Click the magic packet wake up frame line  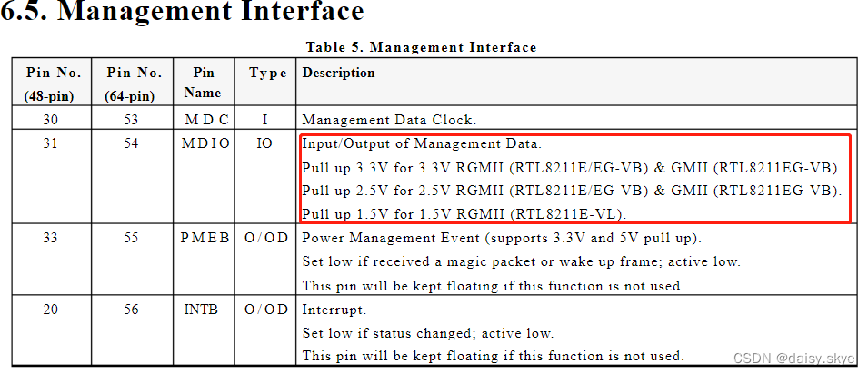coord(521,261)
